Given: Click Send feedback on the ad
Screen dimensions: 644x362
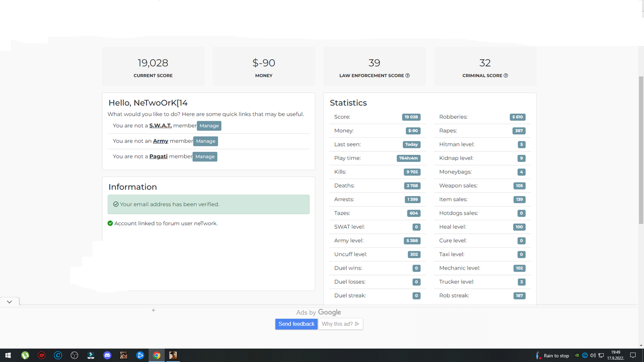Looking at the screenshot, I should (x=296, y=324).
